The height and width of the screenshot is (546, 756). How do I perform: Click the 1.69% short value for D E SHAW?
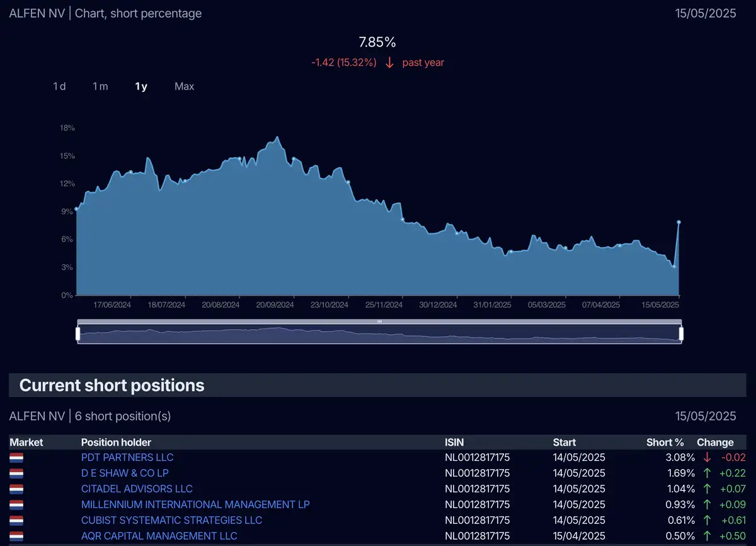pos(680,473)
